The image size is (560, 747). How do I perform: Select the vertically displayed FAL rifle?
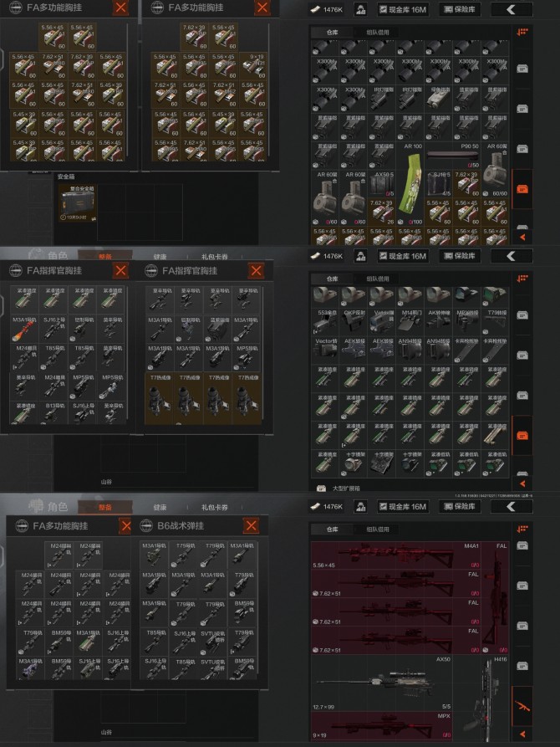pyautogui.click(x=496, y=597)
